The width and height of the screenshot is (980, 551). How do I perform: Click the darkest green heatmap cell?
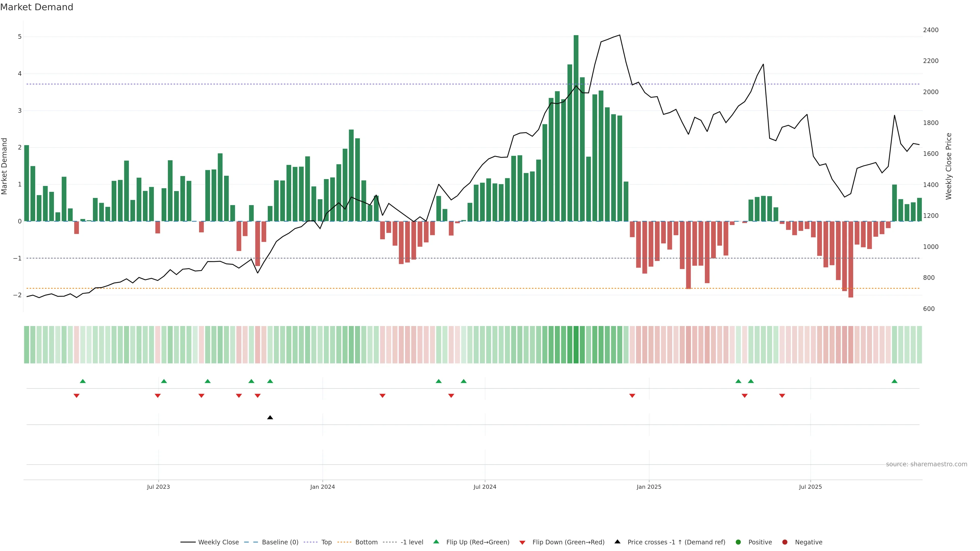(x=576, y=345)
